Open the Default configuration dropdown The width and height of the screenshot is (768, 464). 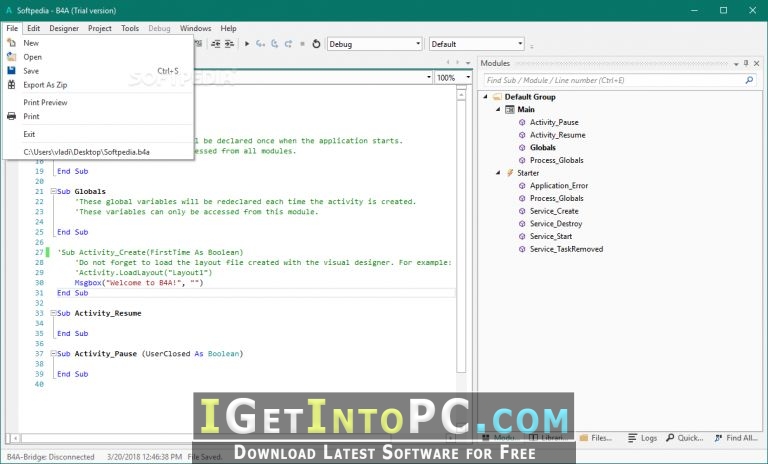(477, 44)
